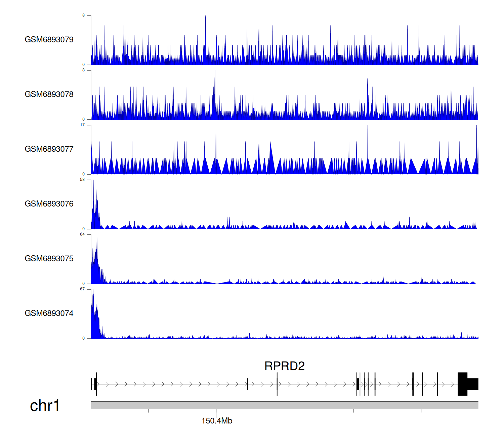Click the GSM6893077 track name
504x444 pixels.
(x=49, y=149)
